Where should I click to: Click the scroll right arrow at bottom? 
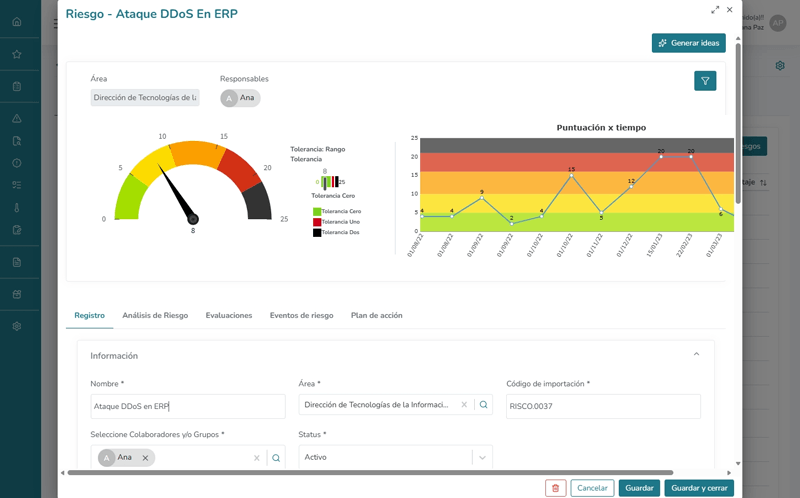[x=729, y=473]
